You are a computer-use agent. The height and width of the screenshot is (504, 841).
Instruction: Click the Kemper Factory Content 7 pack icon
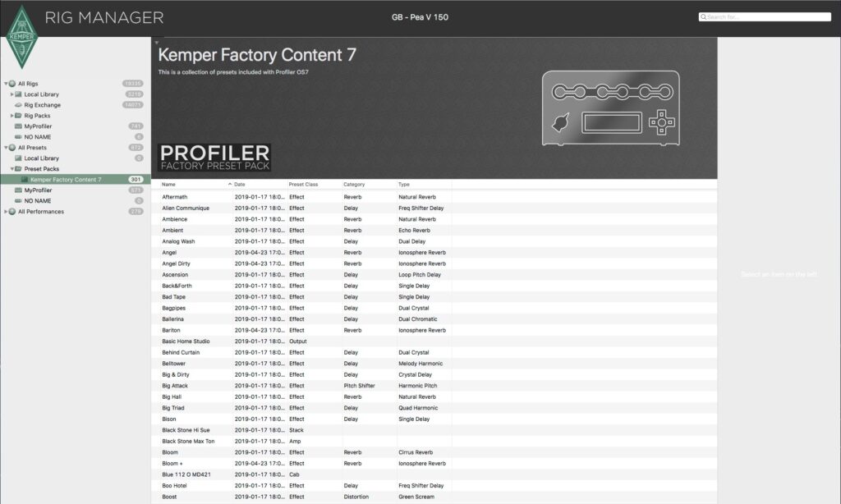pyautogui.click(x=25, y=180)
